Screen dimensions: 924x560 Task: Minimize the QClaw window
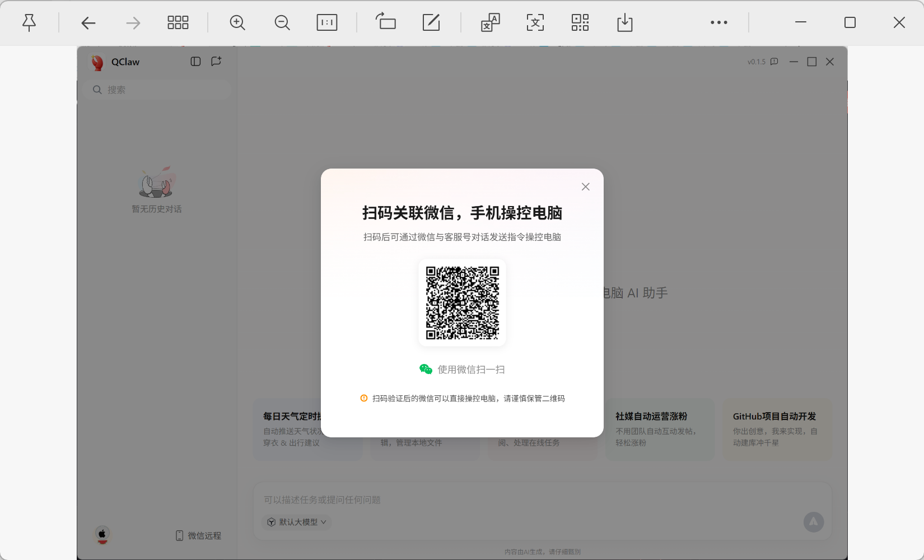(x=794, y=62)
